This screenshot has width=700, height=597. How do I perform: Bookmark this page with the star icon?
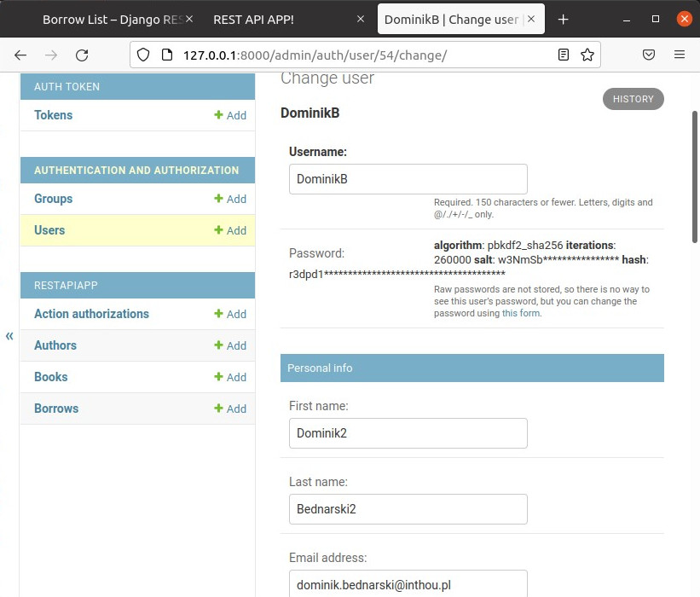coord(587,55)
